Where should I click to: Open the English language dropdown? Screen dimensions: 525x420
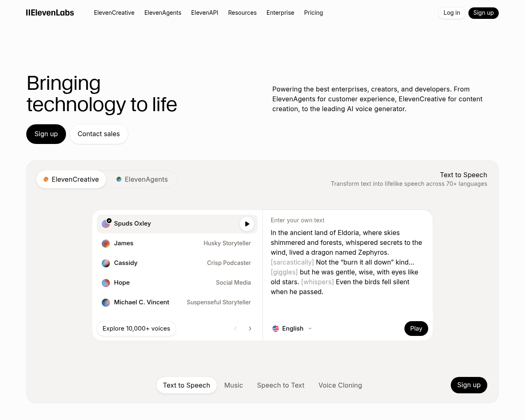click(293, 329)
